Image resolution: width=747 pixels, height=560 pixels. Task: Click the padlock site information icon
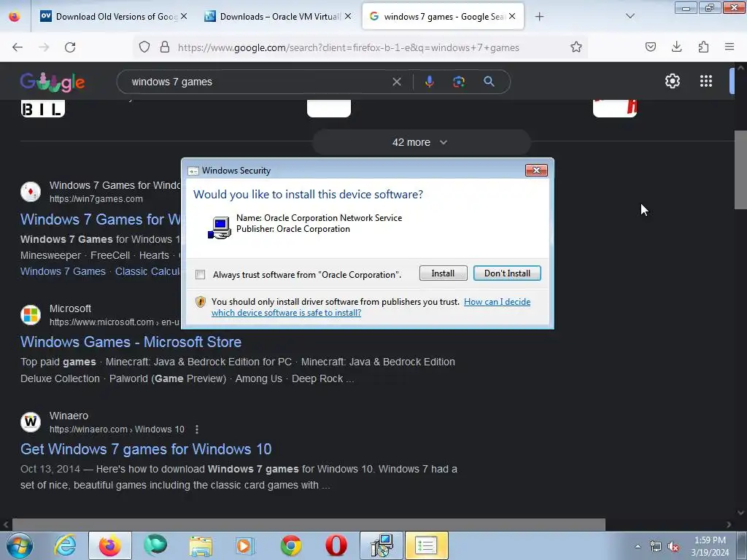click(165, 47)
